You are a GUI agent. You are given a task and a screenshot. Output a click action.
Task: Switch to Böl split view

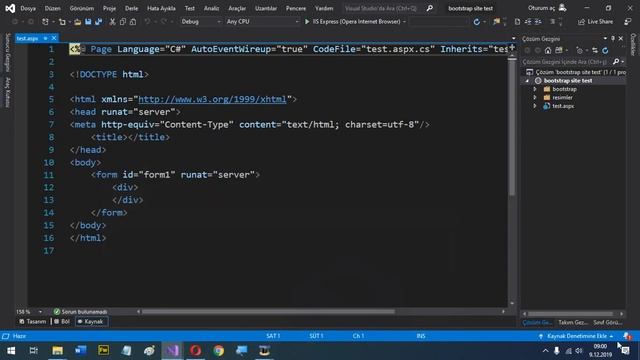62,322
